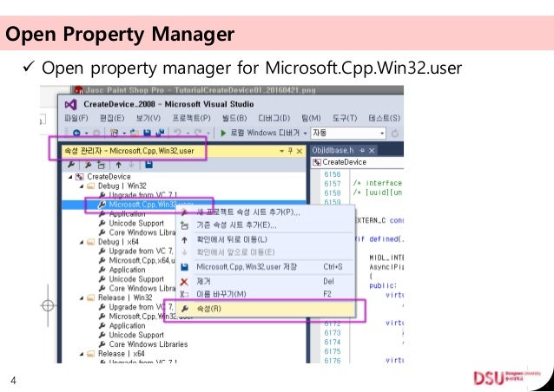Image resolution: width=554 pixels, height=392 pixels.
Task: Choose 새 프로젝트 속성 시트 추가(P) in context menu
Action: point(266,212)
